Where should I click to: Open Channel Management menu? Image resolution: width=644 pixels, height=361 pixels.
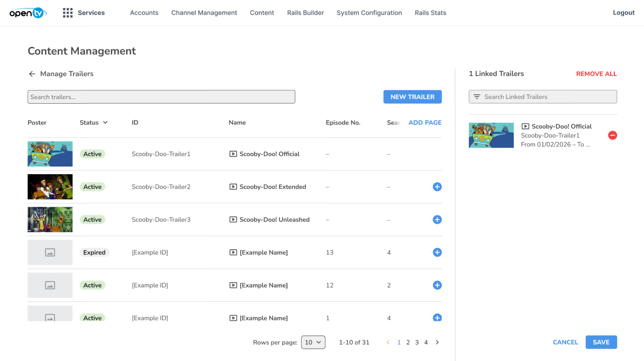204,13
